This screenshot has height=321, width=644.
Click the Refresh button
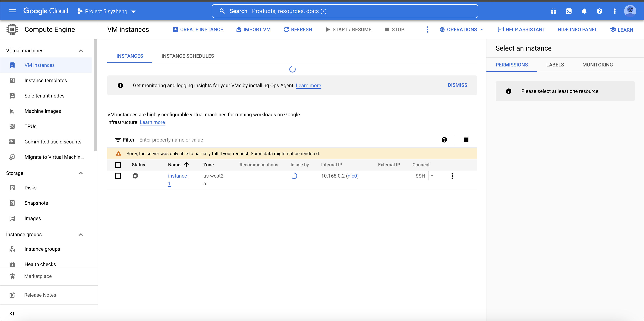coord(298,29)
